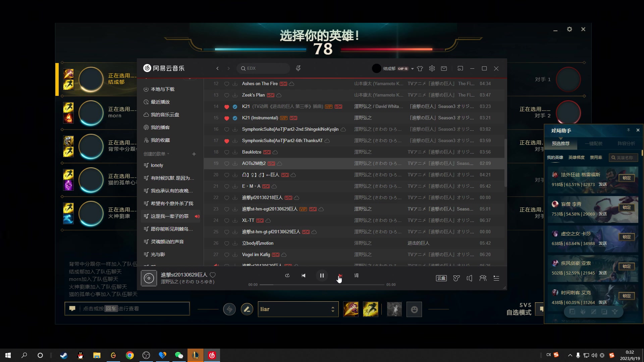
Task: Edit rune page with the pencil icon
Action: 247,309
